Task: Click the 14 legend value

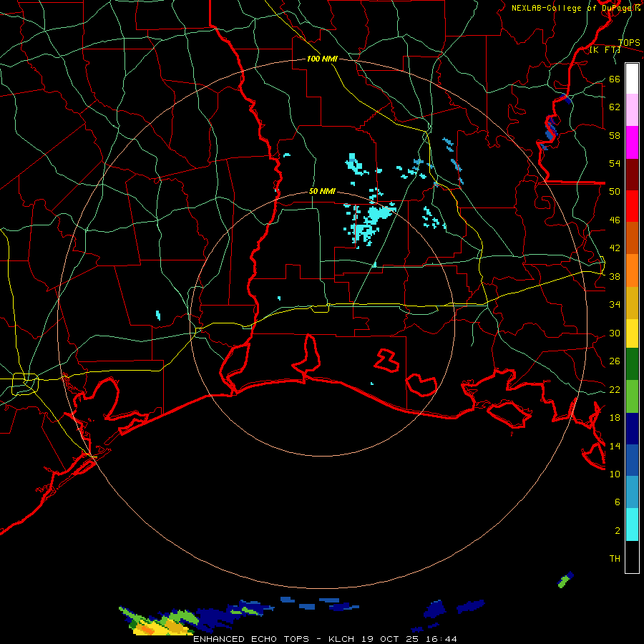Action: click(x=615, y=446)
